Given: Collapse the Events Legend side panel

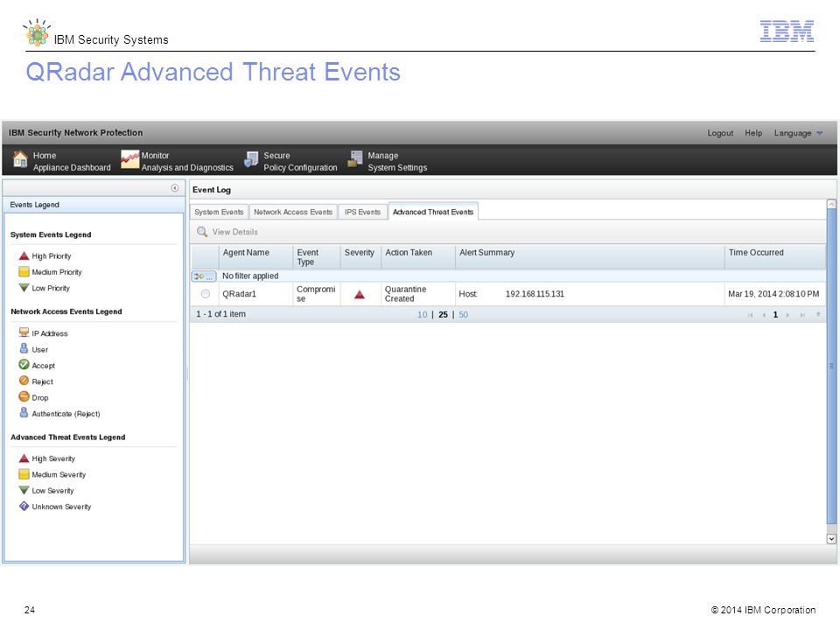Looking at the screenshot, I should pos(175,188).
